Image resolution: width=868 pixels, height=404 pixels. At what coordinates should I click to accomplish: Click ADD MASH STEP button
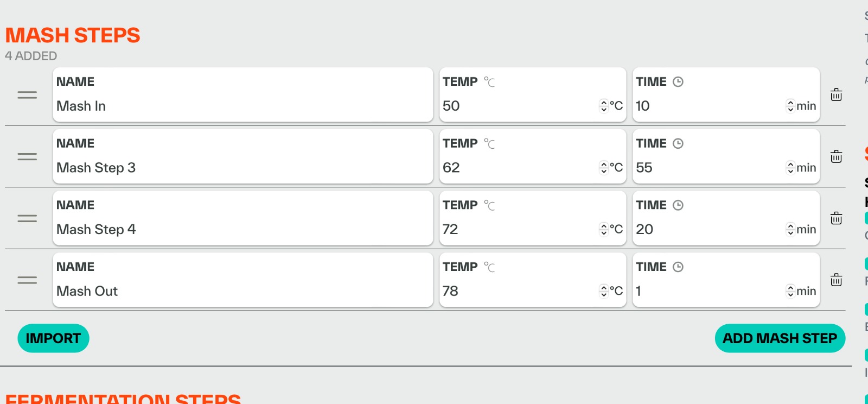click(780, 338)
